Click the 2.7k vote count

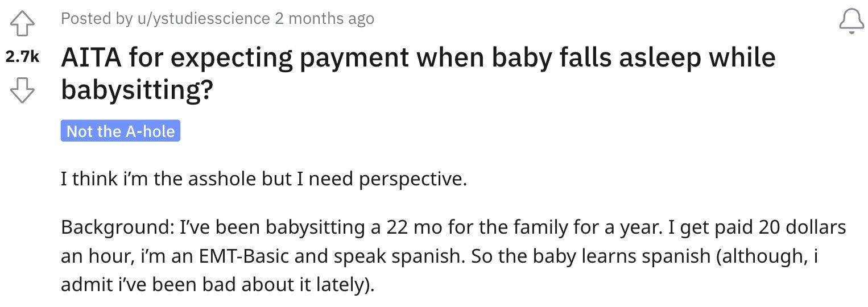pyautogui.click(x=22, y=57)
